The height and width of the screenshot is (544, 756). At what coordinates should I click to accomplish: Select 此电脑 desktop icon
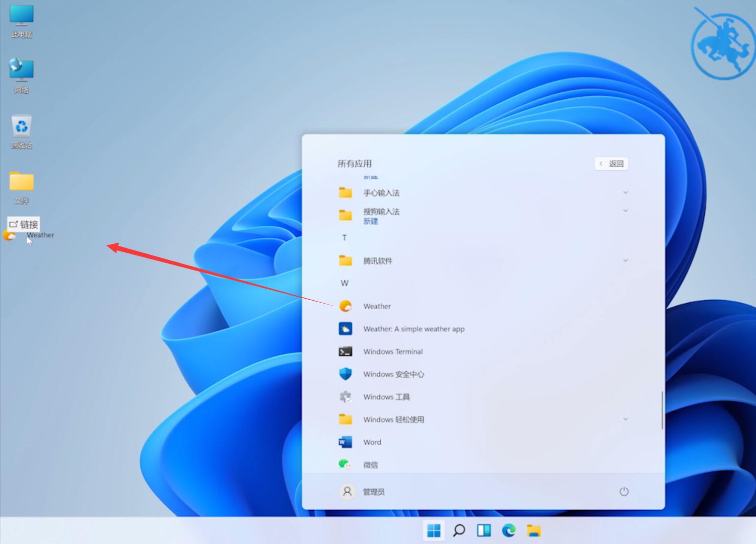pyautogui.click(x=22, y=22)
